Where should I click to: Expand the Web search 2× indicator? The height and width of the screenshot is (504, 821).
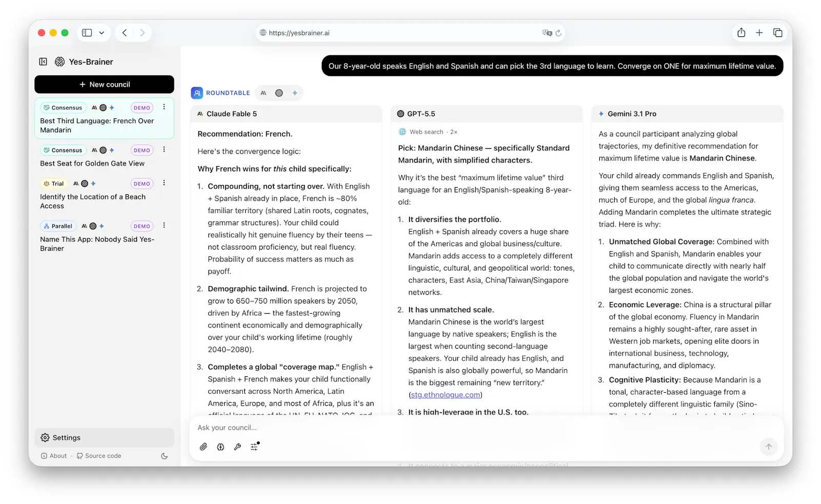click(428, 132)
